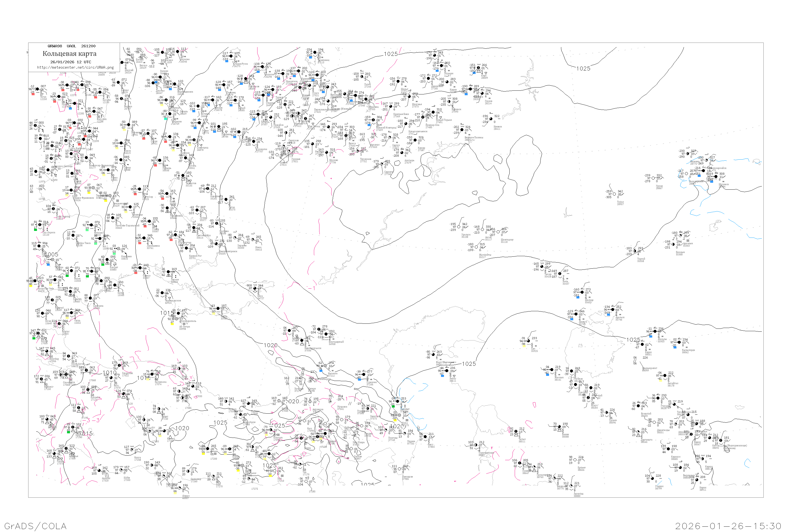Click the GrADS/COLA credit text

pyautogui.click(x=36, y=526)
